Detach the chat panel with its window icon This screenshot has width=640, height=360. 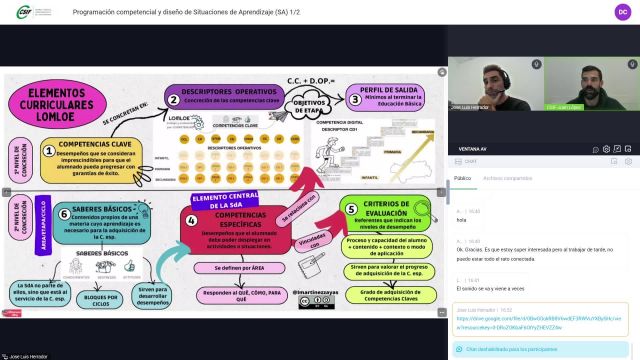click(x=614, y=162)
